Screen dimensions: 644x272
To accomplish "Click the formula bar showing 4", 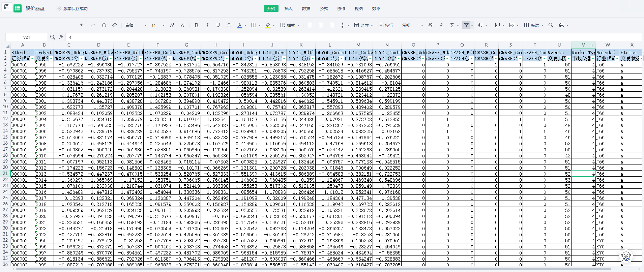I will (x=354, y=37).
